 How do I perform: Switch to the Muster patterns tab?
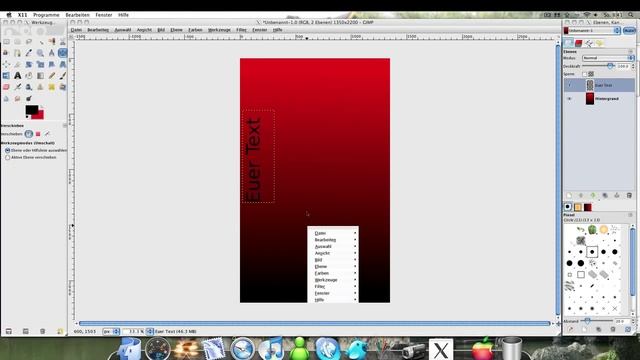[x=578, y=207]
